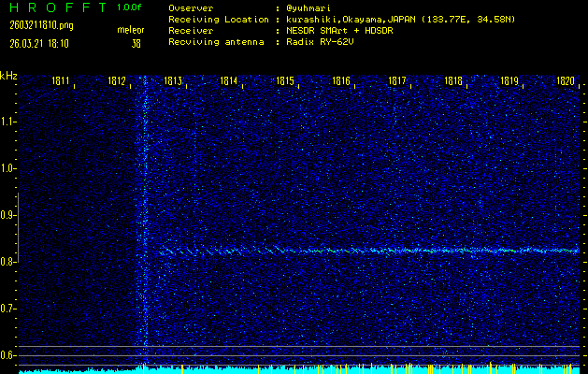Click the 1818 time label
Viewport: 588px width, 374px height.
point(453,82)
